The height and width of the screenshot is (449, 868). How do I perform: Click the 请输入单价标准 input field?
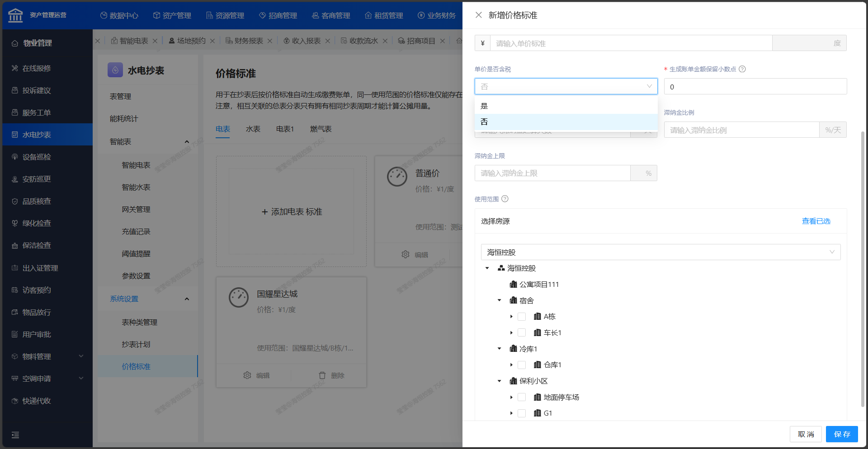click(631, 43)
